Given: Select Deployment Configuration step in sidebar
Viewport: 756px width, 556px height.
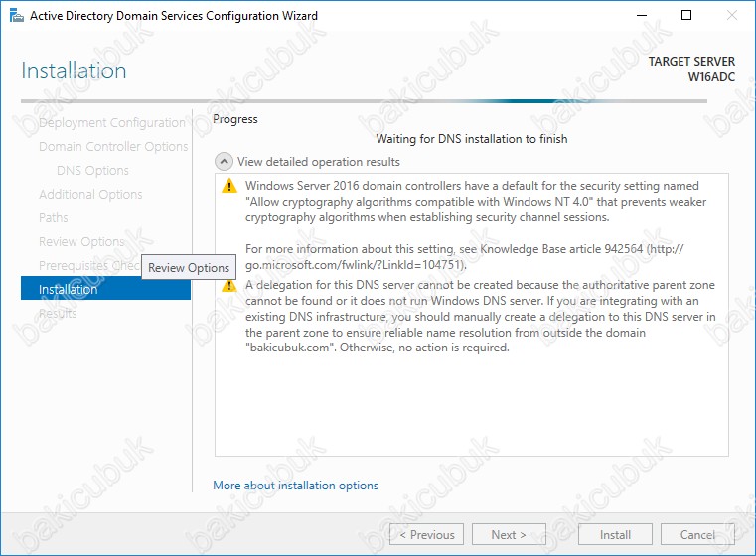Looking at the screenshot, I should pos(112,123).
